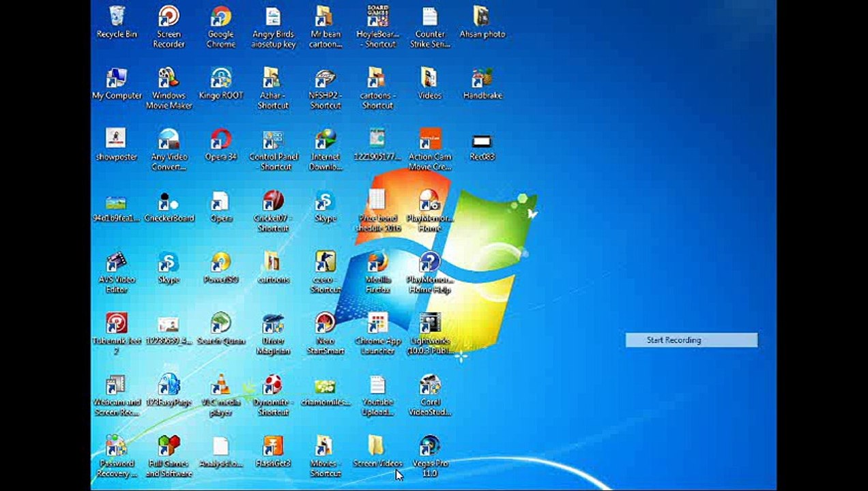This screenshot has width=868, height=491.
Task: Select the Skype shortcut beside Cricket07
Action: 325,207
